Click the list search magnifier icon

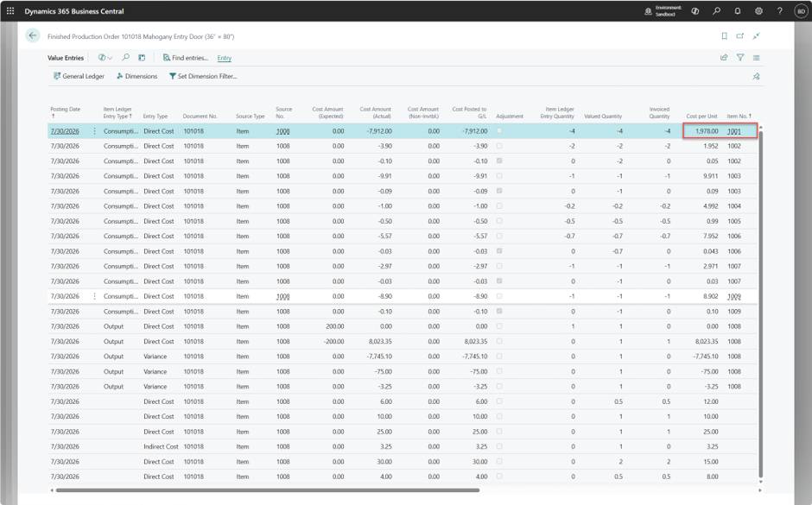coord(126,58)
